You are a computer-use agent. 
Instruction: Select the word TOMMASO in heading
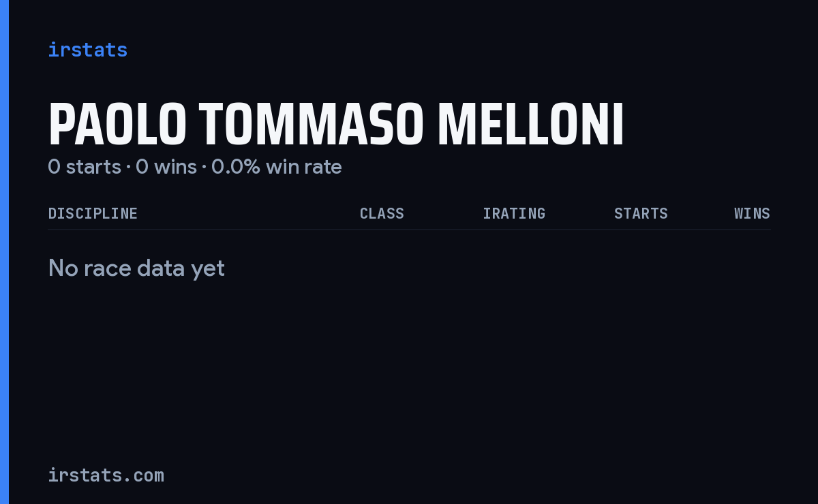click(x=312, y=125)
